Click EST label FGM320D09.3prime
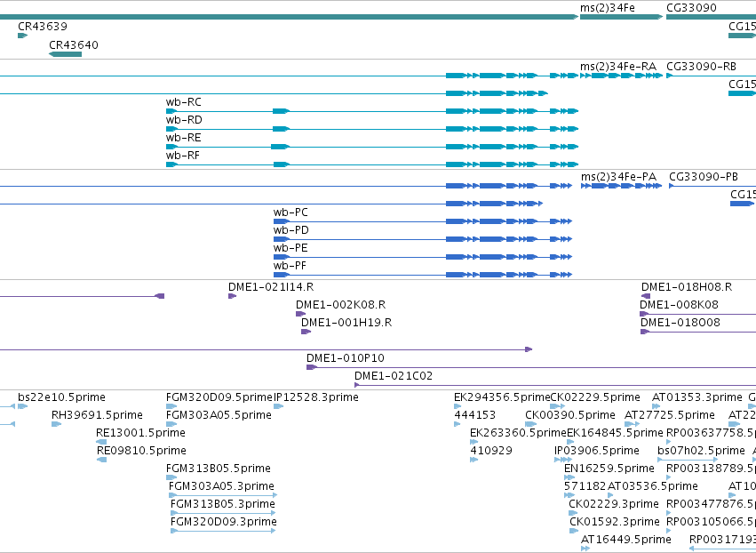 tap(224, 522)
